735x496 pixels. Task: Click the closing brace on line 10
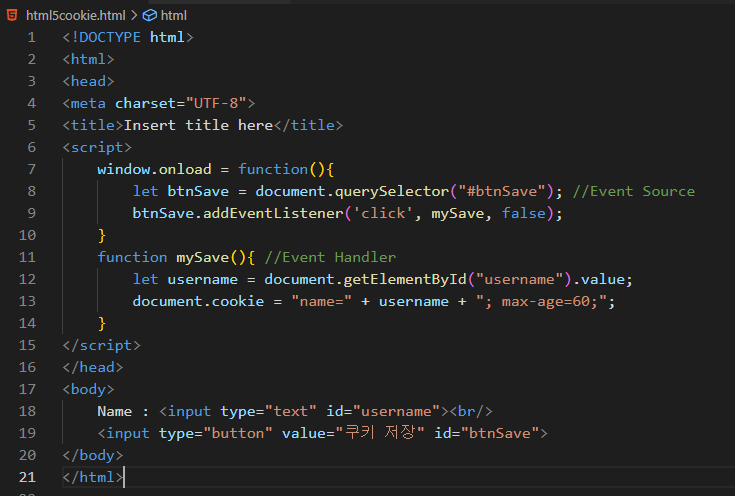click(102, 235)
